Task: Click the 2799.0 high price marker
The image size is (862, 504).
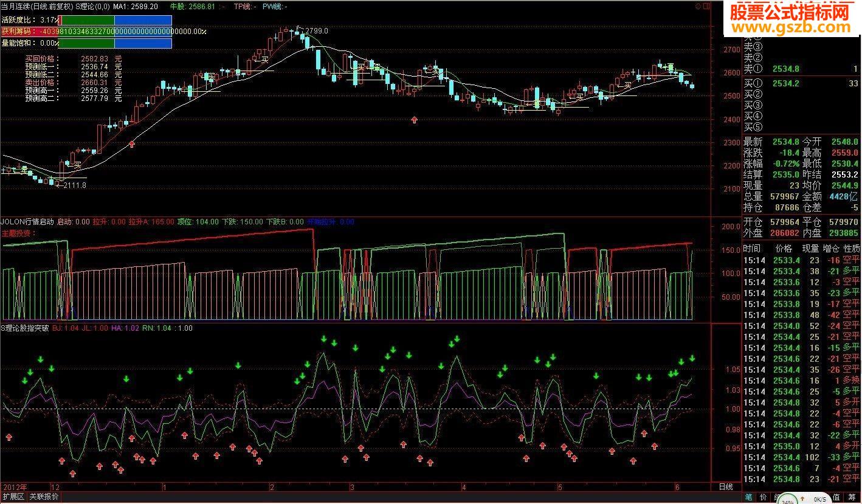Action: tap(316, 30)
